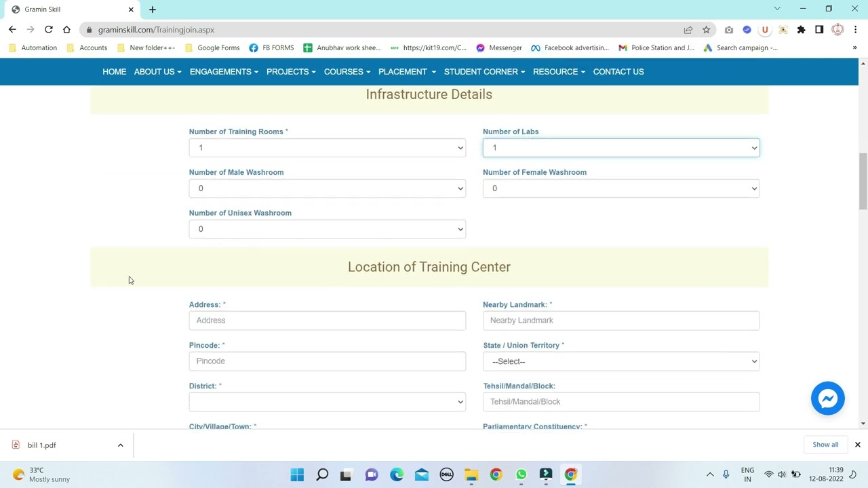Open the FB FORMS bookmark
868x488 pixels.
pyautogui.click(x=271, y=47)
